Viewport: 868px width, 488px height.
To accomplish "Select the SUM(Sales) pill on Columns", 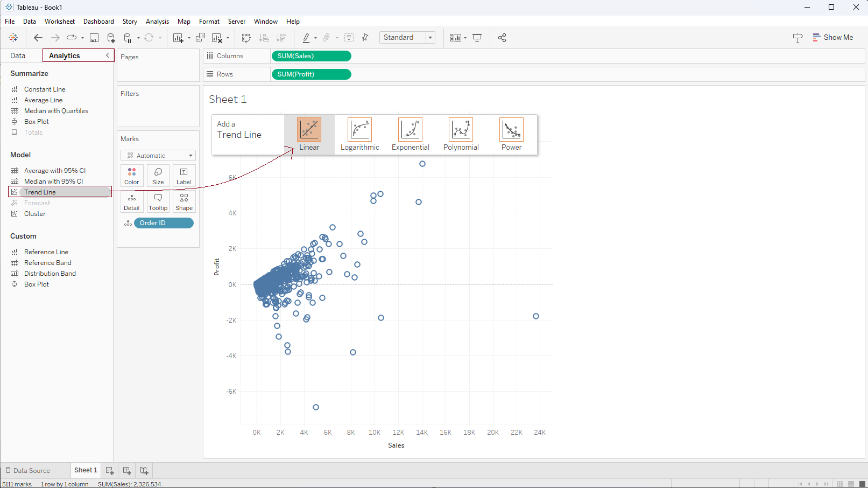I will coord(312,56).
